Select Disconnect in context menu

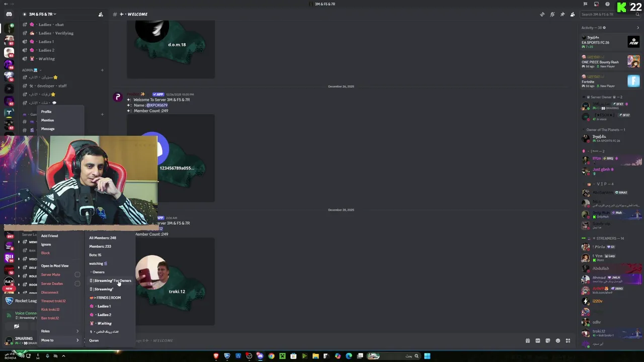click(x=49, y=292)
